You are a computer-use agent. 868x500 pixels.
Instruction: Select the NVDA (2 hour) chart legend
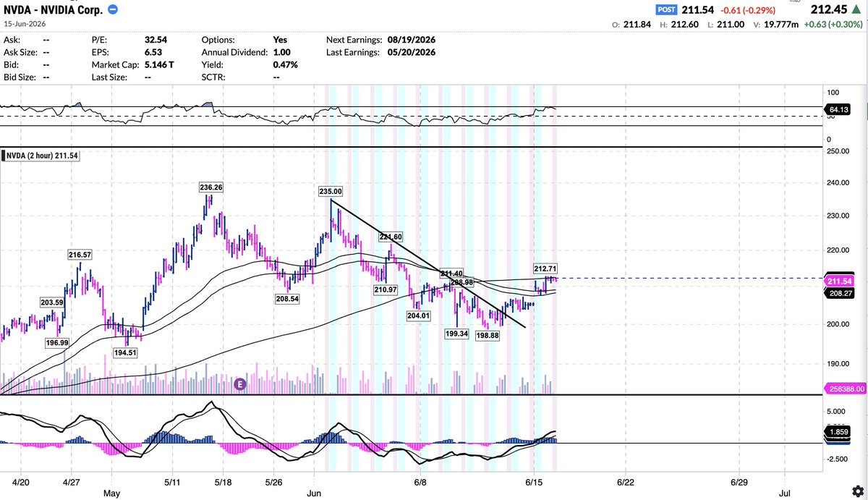point(42,156)
